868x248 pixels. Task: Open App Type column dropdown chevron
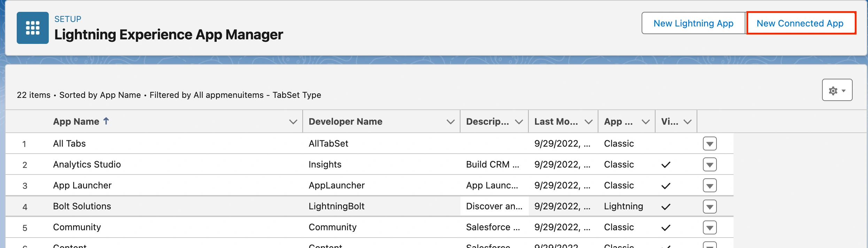click(646, 122)
